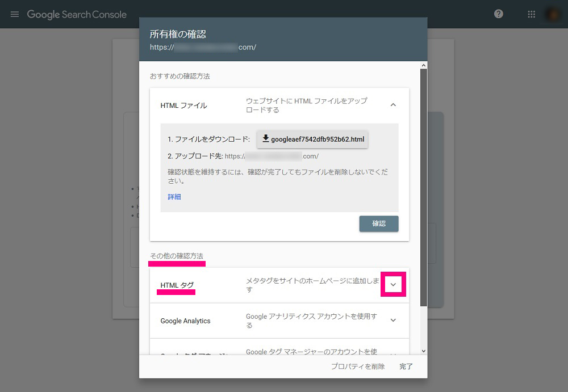Viewport: 568px width, 392px height.
Task: Click the ウェブサイトに HTML ファイルをアップロードする description
Action: pyautogui.click(x=307, y=106)
